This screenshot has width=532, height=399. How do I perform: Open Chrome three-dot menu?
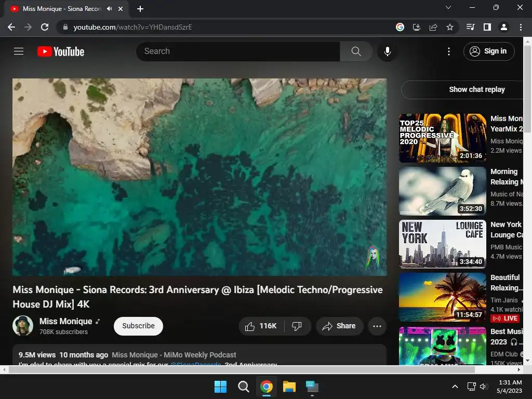(x=521, y=27)
